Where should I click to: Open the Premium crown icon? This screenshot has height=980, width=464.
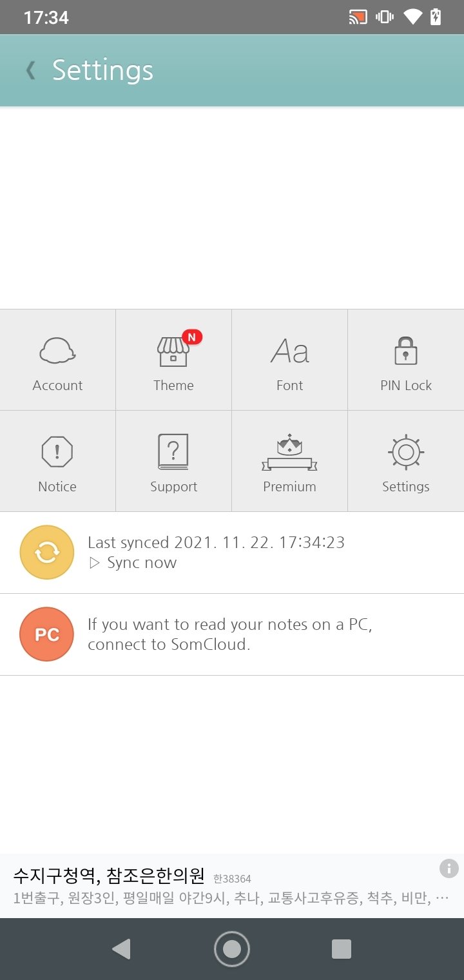point(289,452)
